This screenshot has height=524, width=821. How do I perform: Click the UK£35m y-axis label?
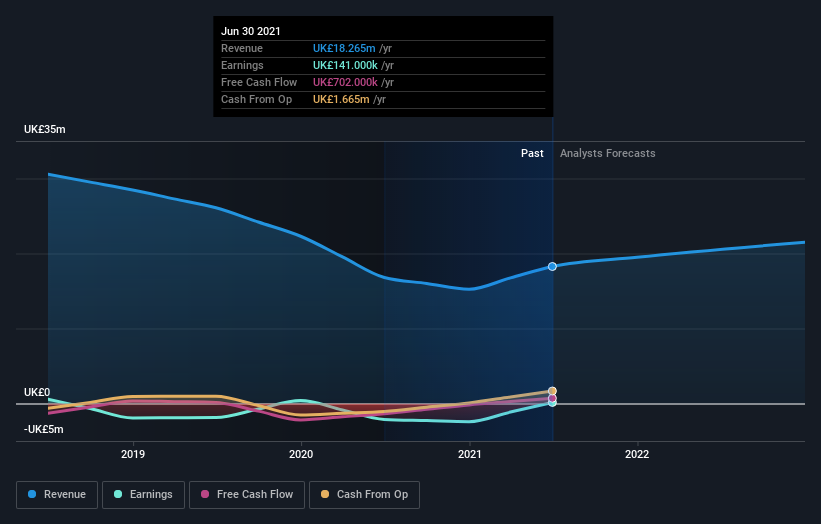pos(45,129)
